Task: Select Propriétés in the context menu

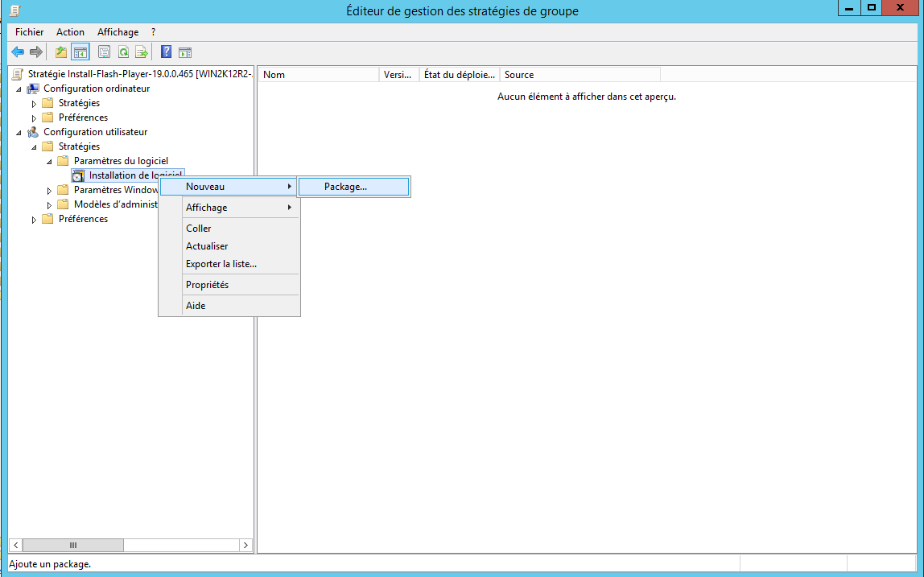Action: coord(207,285)
